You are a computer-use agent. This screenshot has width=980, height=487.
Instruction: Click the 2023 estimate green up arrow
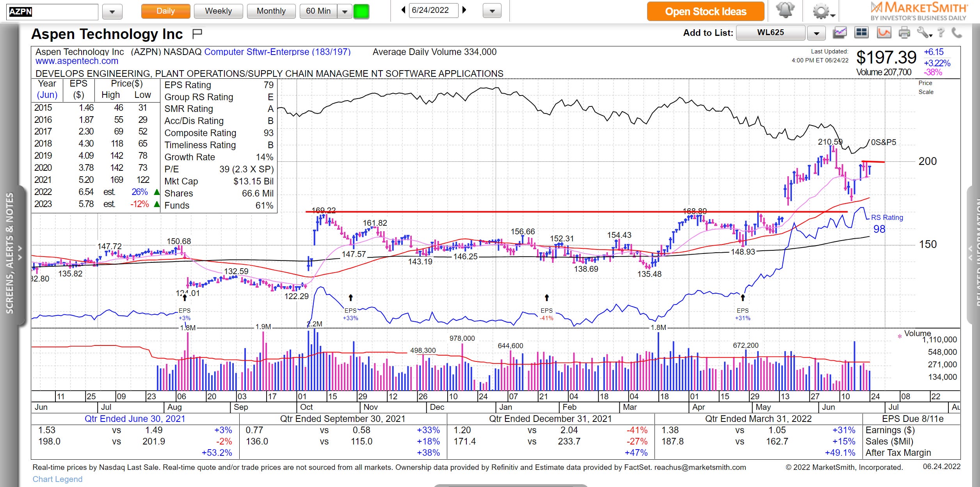pyautogui.click(x=157, y=204)
